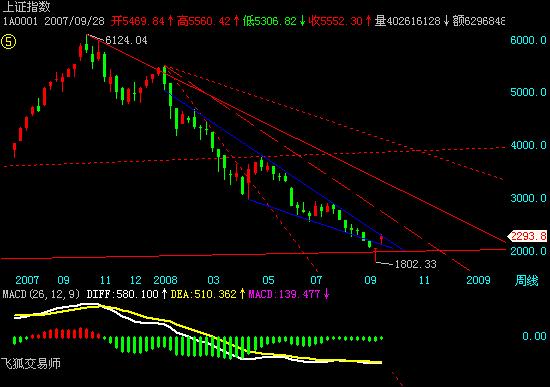Click the DIFF:580.100 value readout
This screenshot has width=550, height=387.
click(x=123, y=294)
